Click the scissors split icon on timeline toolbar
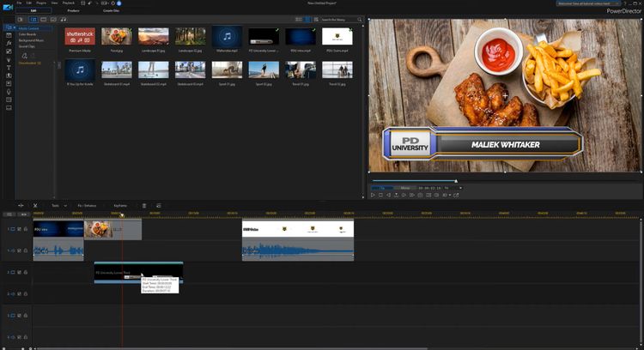 [35, 206]
